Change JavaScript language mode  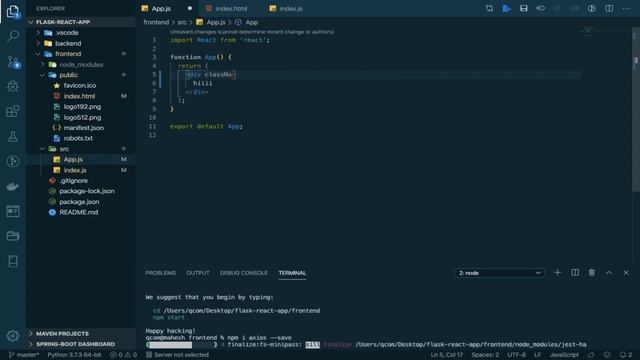564,355
